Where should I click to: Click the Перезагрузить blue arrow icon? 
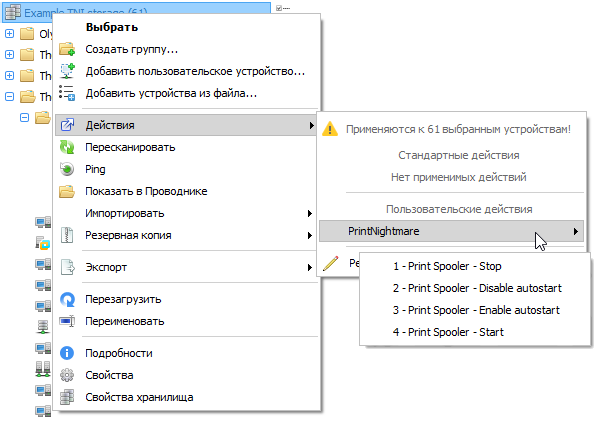(67, 299)
